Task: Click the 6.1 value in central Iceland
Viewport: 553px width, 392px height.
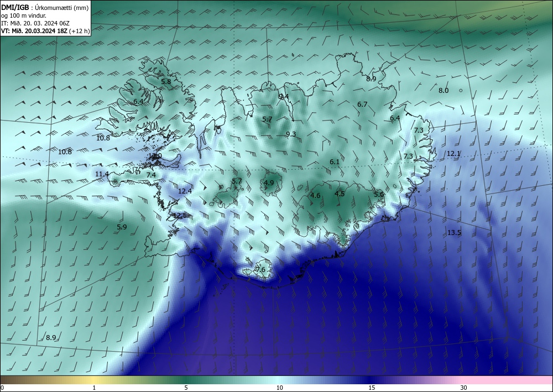Action: tap(335, 162)
